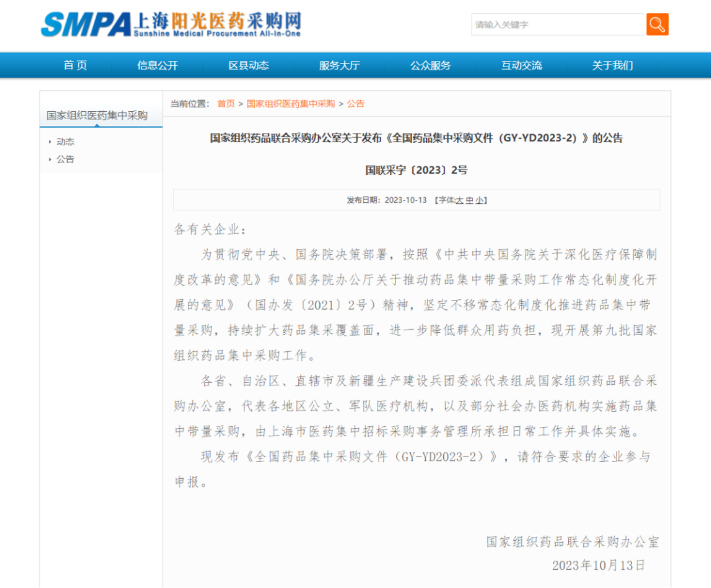Screen dimensions: 711x588
Task: Open the 公众服务 menu item
Action: click(431, 65)
